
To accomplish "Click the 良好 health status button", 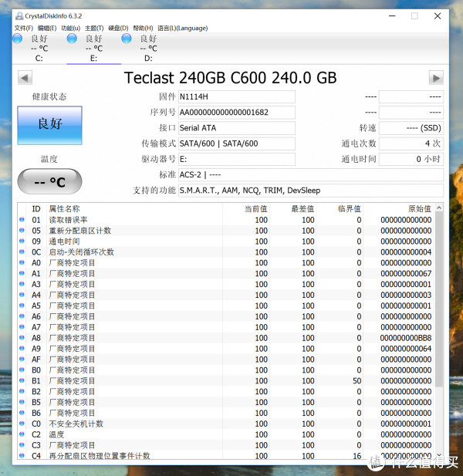I will (x=50, y=125).
